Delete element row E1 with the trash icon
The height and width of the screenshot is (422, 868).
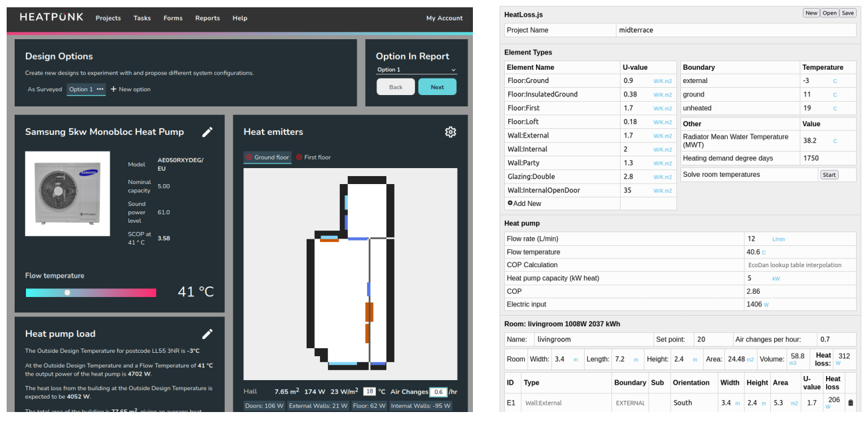(851, 403)
